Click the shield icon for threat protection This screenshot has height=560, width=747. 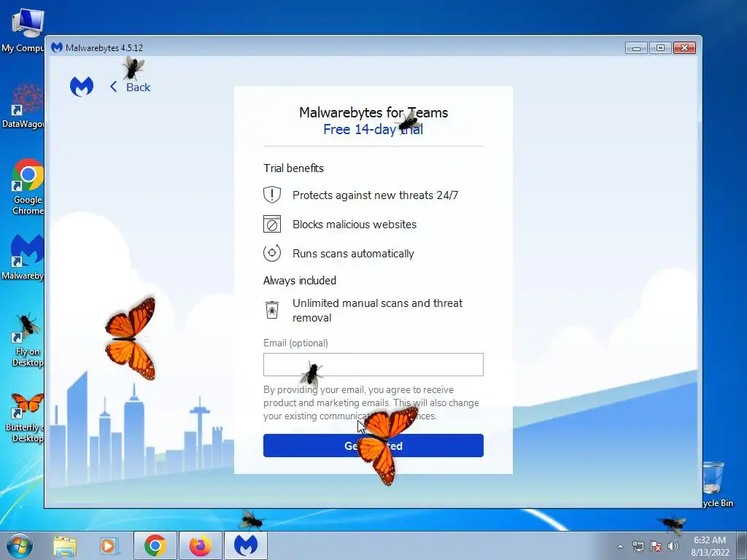[x=272, y=195]
